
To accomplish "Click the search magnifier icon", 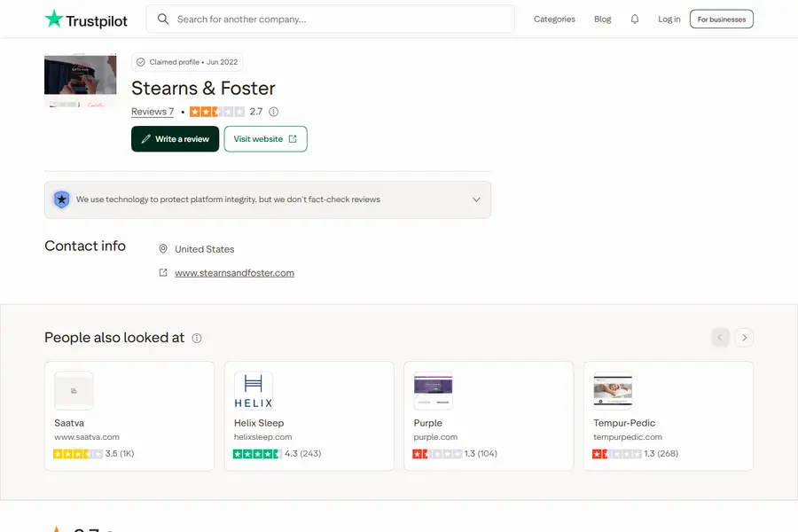I will click(163, 20).
